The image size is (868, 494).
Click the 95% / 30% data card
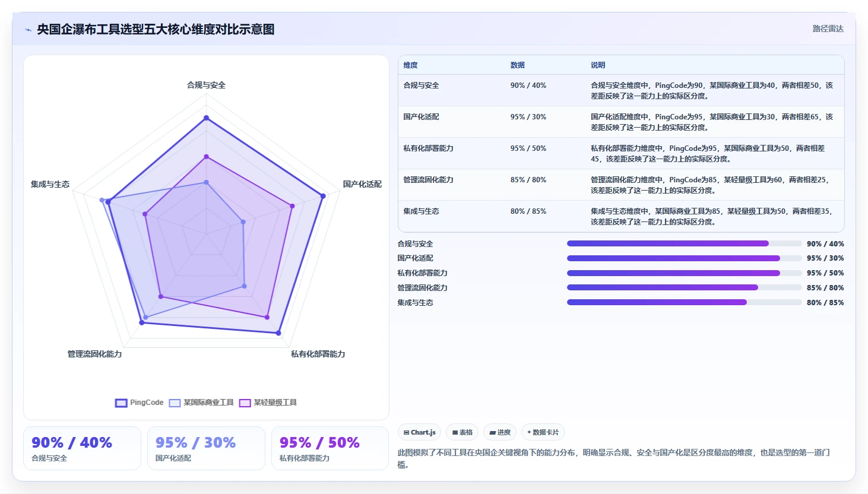(206, 448)
